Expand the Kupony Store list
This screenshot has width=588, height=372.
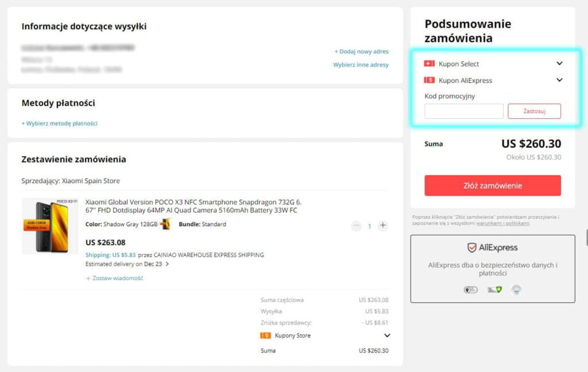pyautogui.click(x=387, y=335)
